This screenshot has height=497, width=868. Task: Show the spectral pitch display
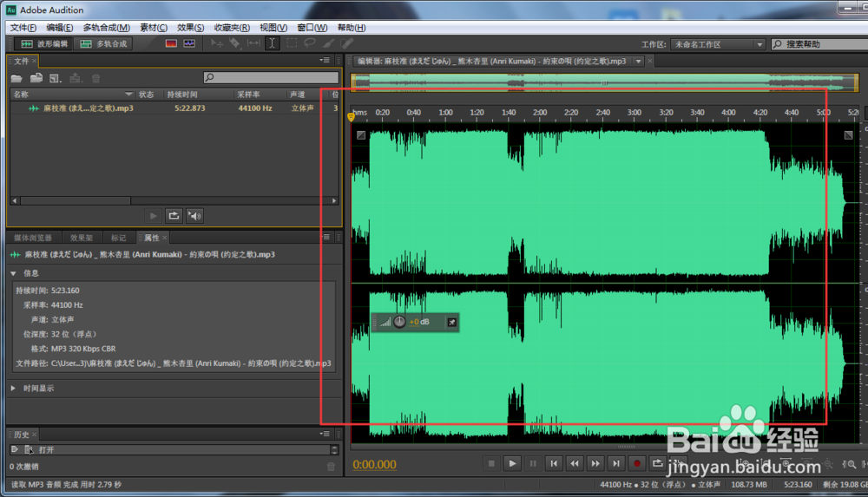189,43
